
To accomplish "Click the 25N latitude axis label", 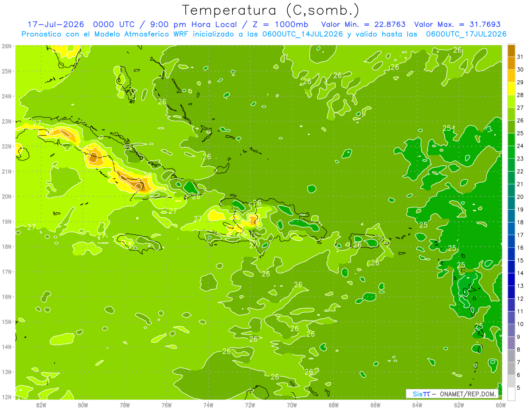I will pyautogui.click(x=6, y=71).
